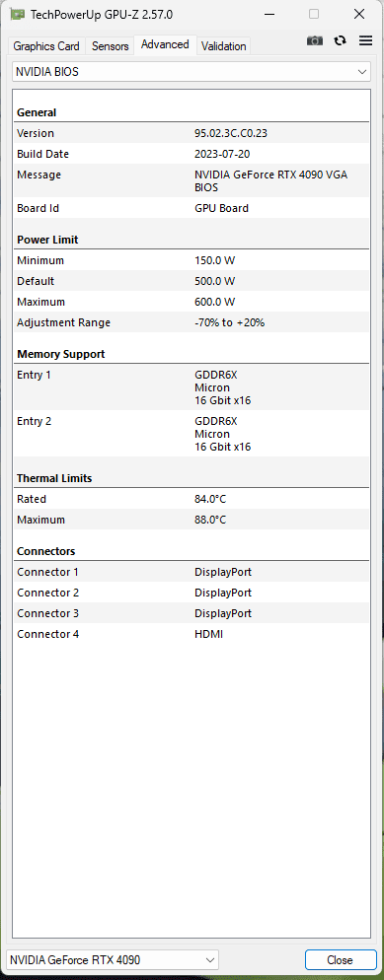This screenshot has height=980, width=384.
Task: Select the Build Date row
Action: 192,154
